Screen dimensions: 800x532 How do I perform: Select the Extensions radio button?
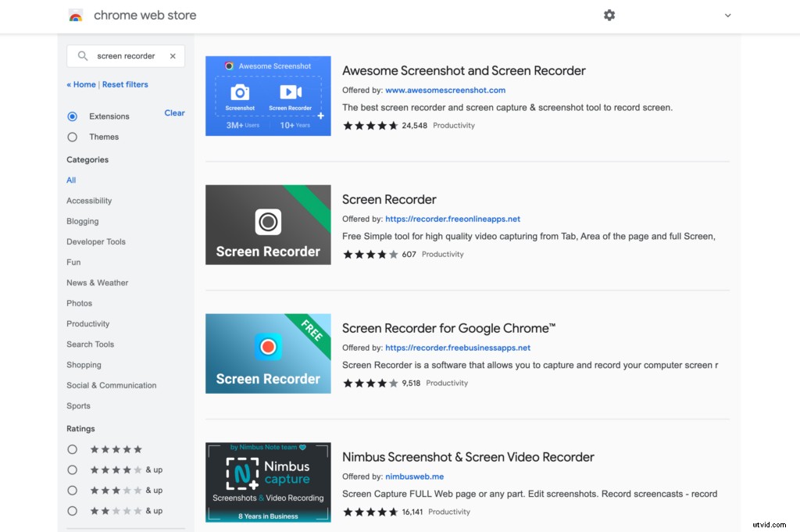coord(72,116)
